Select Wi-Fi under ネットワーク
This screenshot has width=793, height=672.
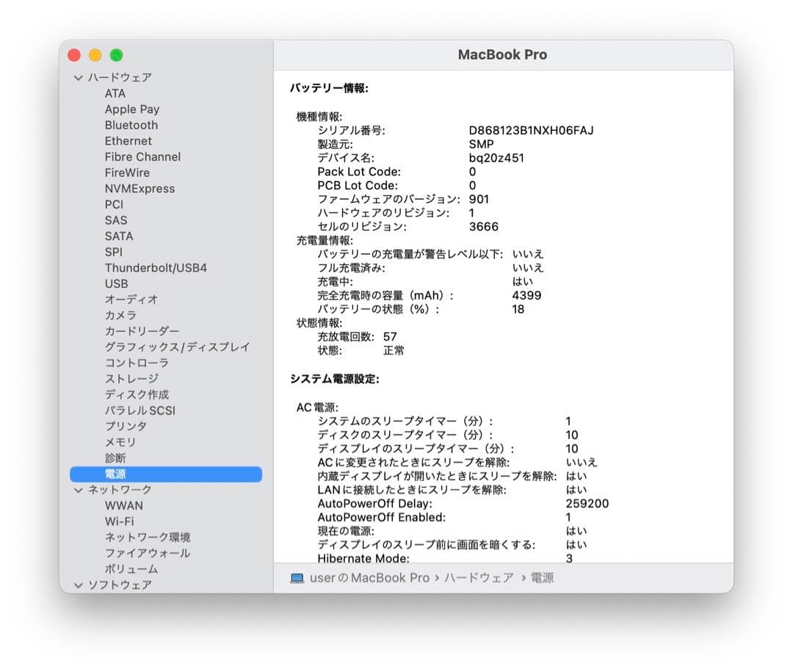pos(119,521)
